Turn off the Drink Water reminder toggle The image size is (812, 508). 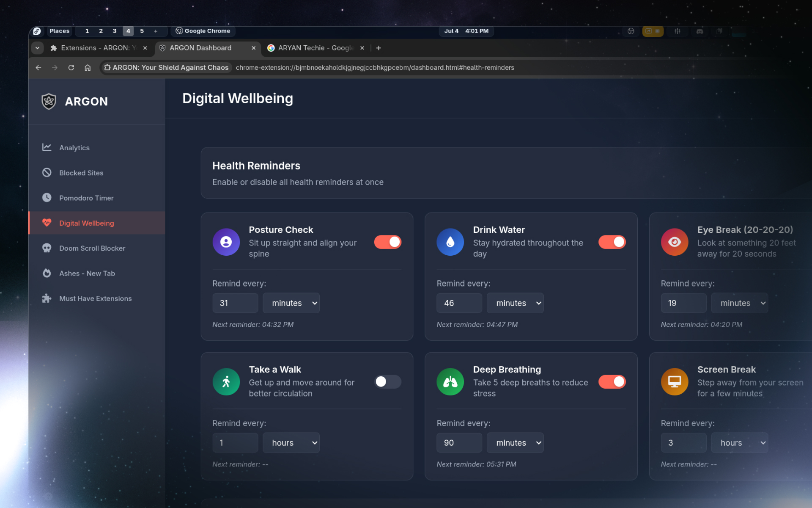tap(612, 242)
